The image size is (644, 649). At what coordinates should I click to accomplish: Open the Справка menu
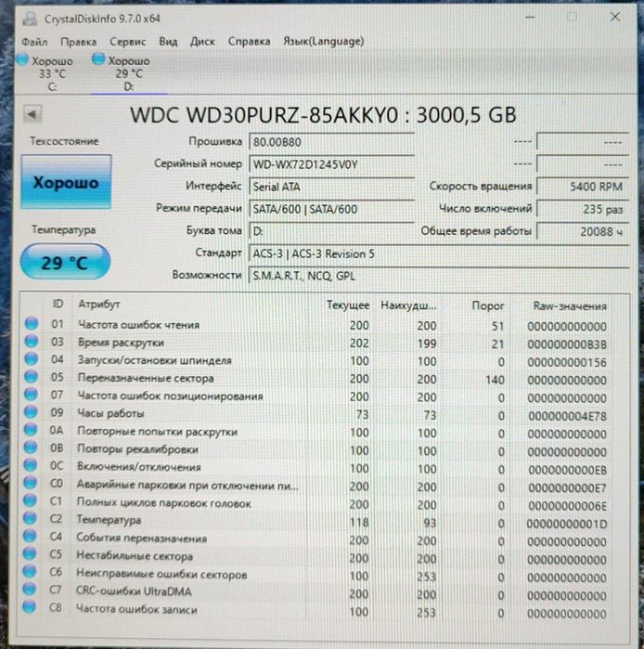click(249, 42)
